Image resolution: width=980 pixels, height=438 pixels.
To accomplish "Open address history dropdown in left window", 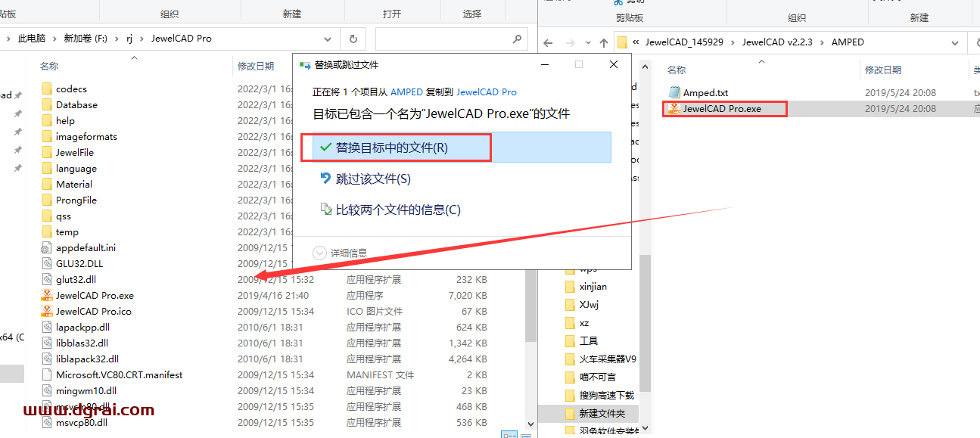I will (x=328, y=38).
